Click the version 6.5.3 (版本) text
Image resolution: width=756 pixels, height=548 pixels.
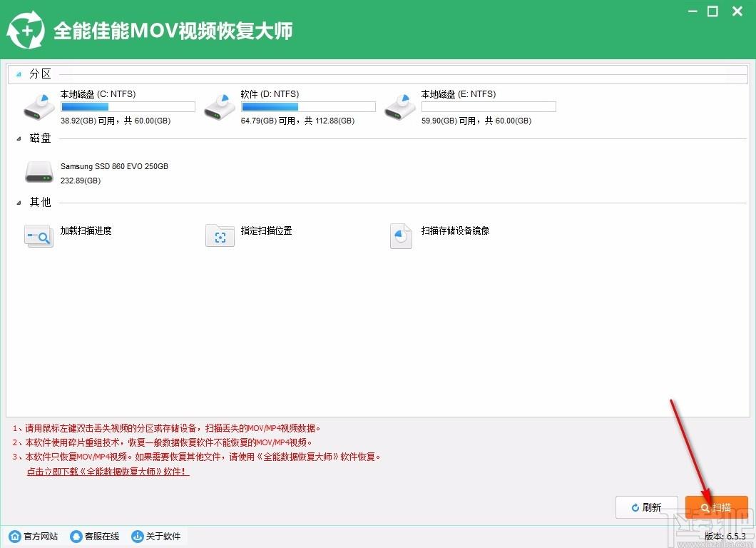(x=725, y=536)
